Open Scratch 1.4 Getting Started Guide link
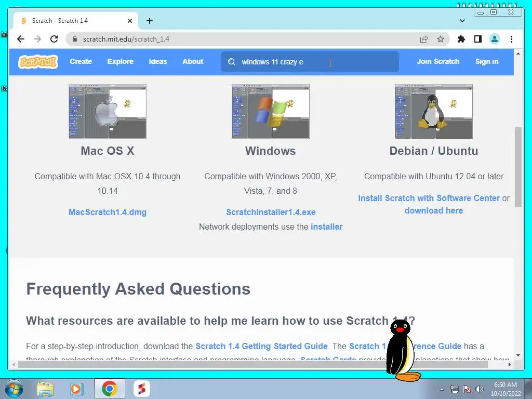 click(x=262, y=346)
